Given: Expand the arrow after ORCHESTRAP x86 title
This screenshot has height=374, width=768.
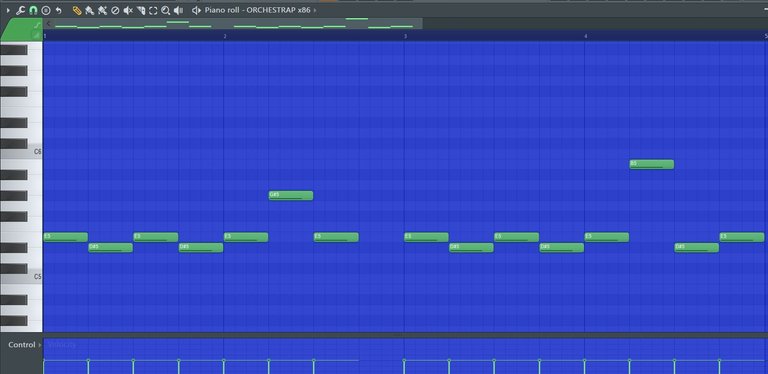Looking at the screenshot, I should click(x=314, y=10).
